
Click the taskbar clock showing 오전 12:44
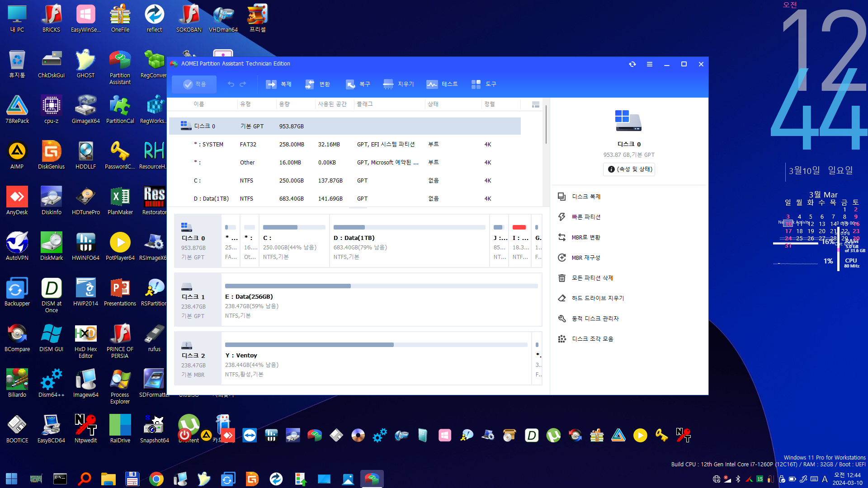pyautogui.click(x=847, y=479)
